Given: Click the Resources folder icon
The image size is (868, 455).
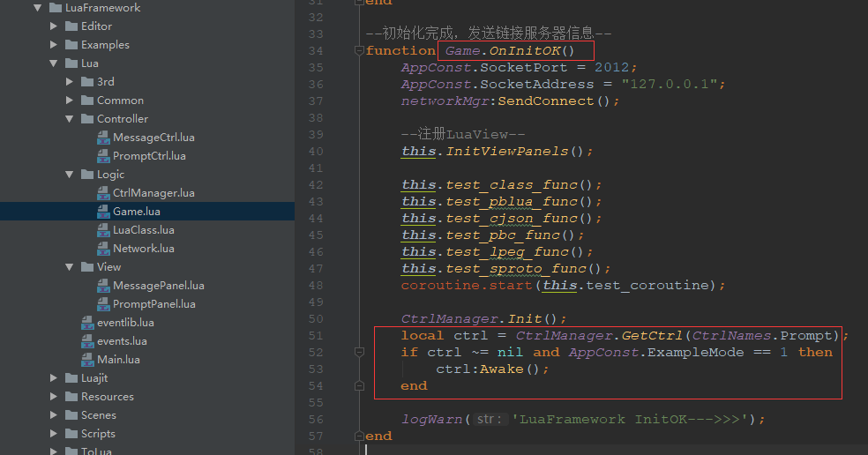Looking at the screenshot, I should point(71,396).
